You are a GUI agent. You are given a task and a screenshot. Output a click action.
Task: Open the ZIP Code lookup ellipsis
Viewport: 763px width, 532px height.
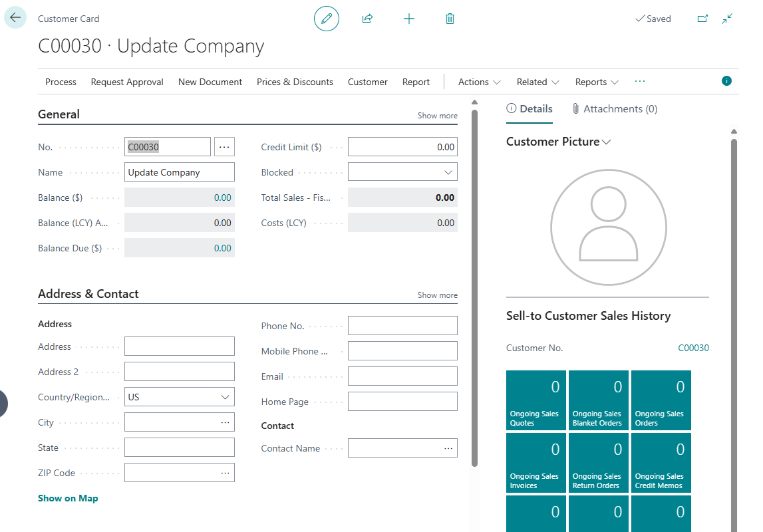pos(225,473)
